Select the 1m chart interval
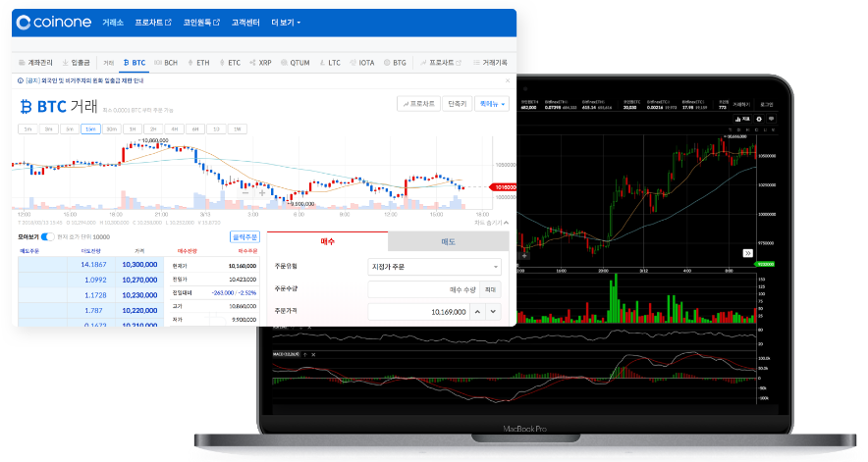The width and height of the screenshot is (868, 462). (x=27, y=128)
